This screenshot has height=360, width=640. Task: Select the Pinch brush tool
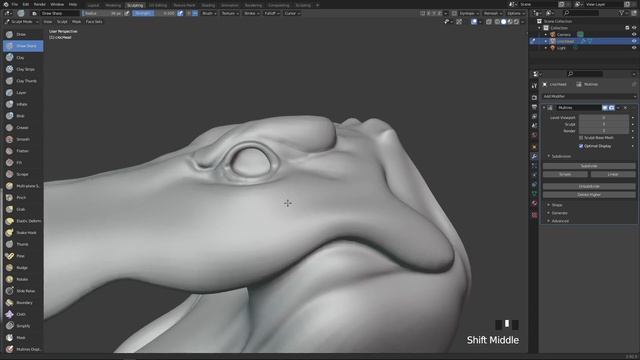[x=23, y=198]
